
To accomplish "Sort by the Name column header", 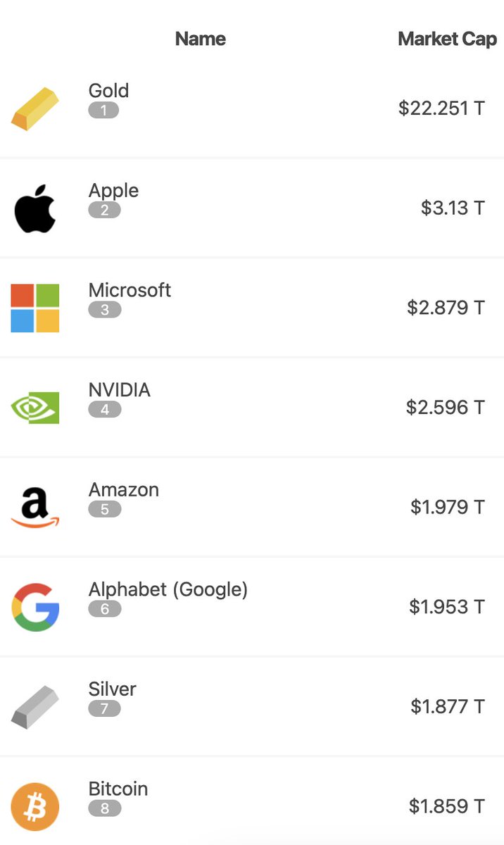I will click(201, 39).
